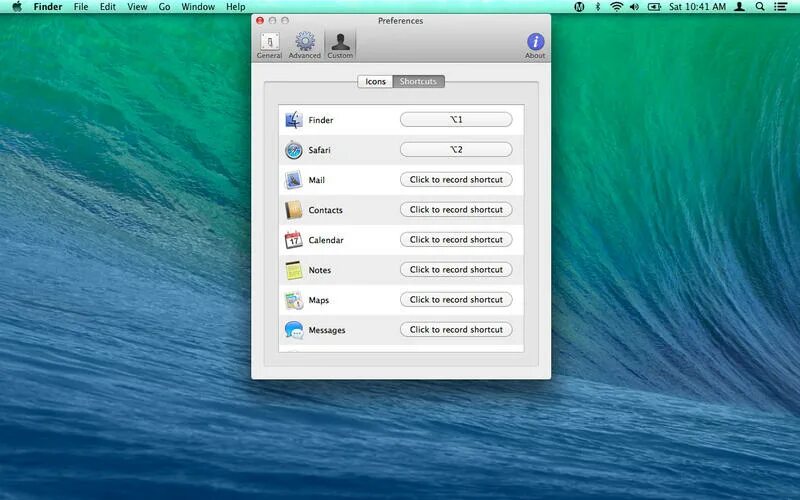
Task: Record a shortcut for Contacts
Action: coord(456,210)
